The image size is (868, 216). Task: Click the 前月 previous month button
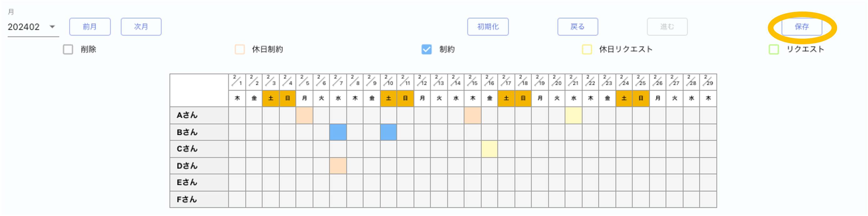point(90,27)
